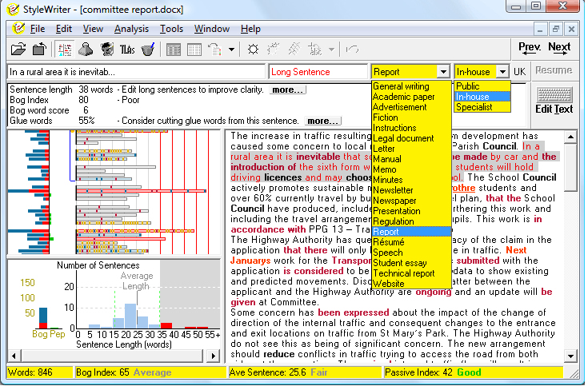Click more... beside the glue words advice

pos(322,121)
